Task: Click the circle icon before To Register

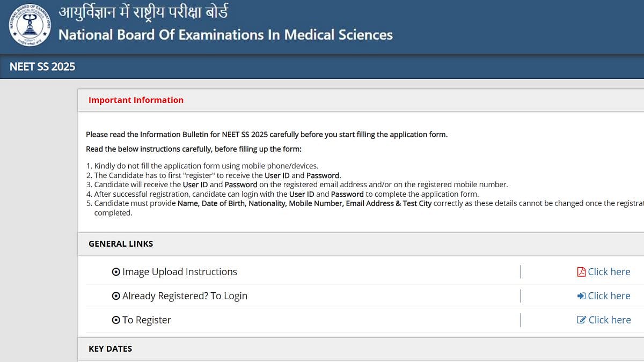Action: [116, 320]
